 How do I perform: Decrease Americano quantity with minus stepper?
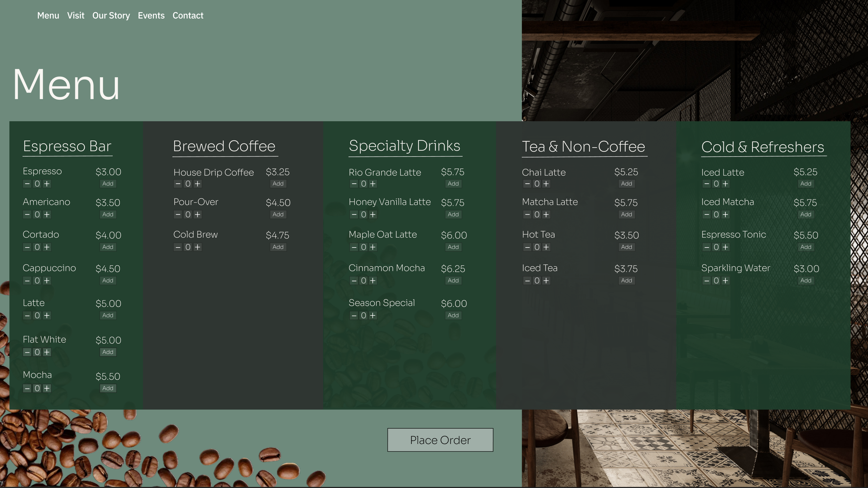pyautogui.click(x=27, y=215)
